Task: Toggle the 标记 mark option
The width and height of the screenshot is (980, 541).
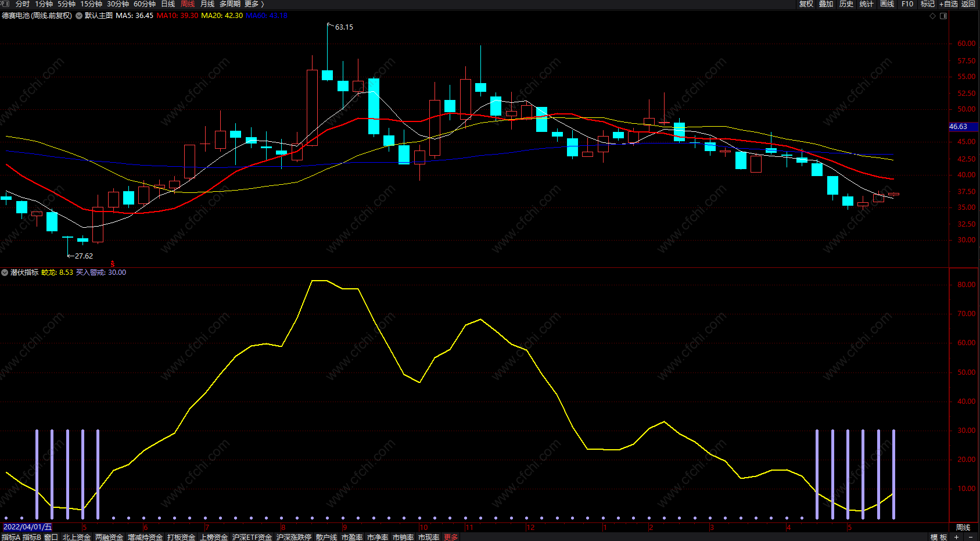Action: click(x=927, y=4)
